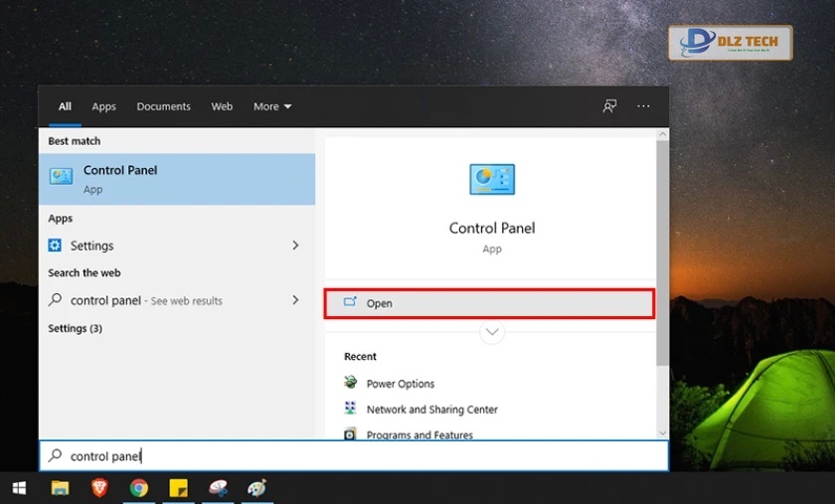Click the feedback icon in search header
Viewport: 835px width, 504px height.
point(609,106)
